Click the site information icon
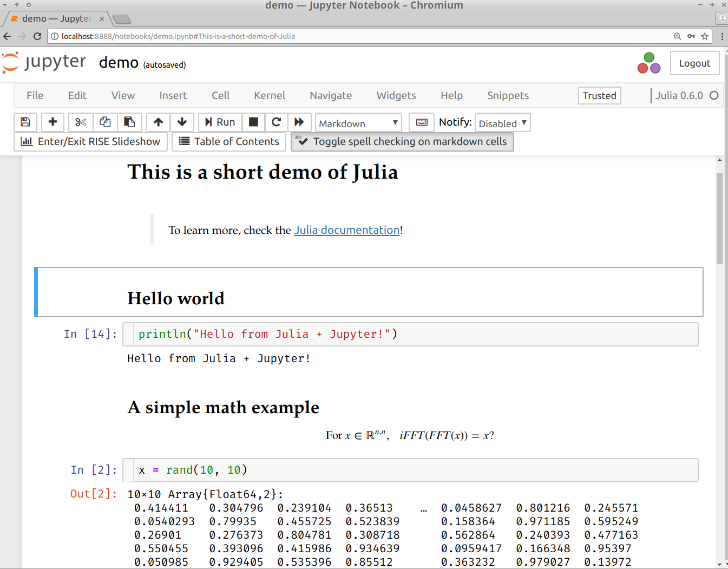 tap(55, 36)
